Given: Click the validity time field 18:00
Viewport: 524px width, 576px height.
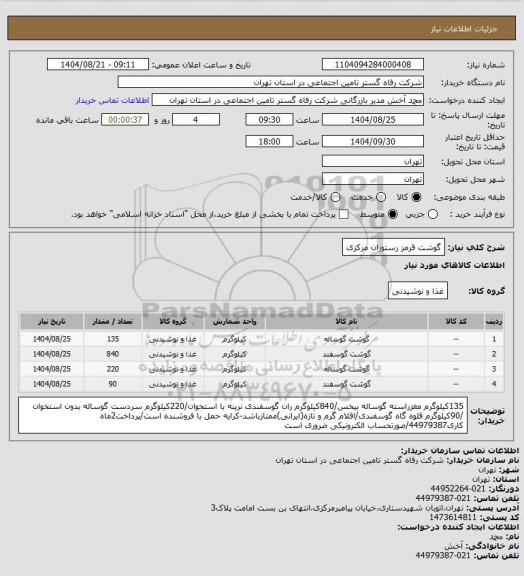Looking at the screenshot, I should tap(269, 141).
